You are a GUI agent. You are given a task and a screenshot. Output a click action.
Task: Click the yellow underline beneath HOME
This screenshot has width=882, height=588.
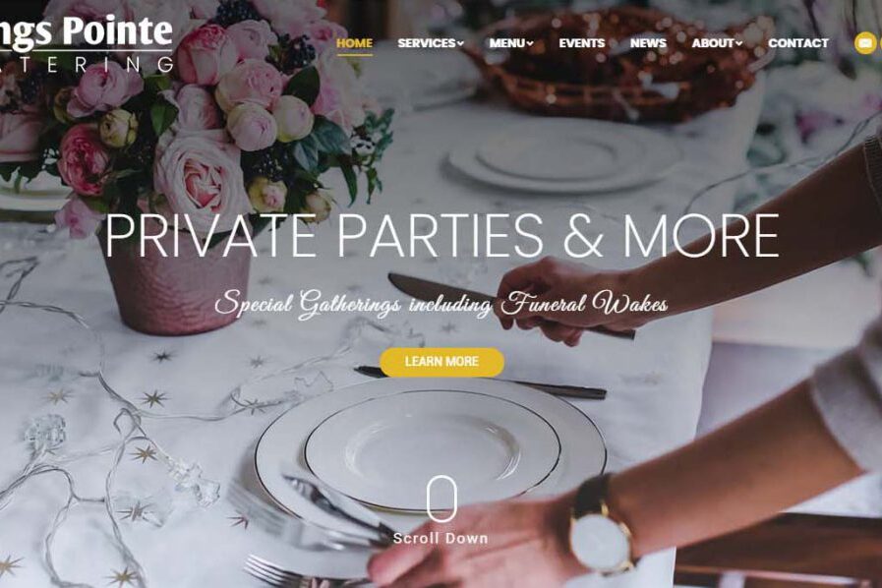click(354, 55)
